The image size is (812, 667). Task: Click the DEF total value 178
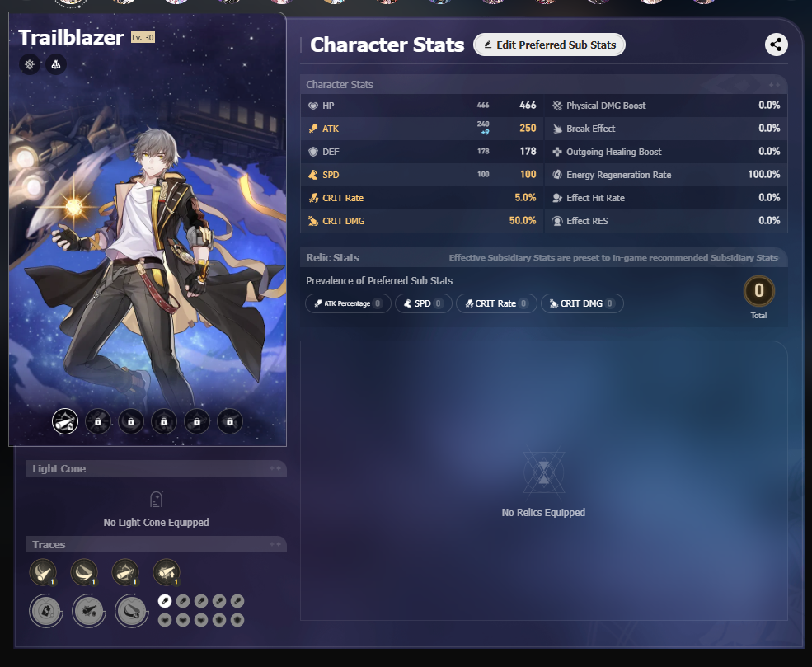pyautogui.click(x=528, y=151)
